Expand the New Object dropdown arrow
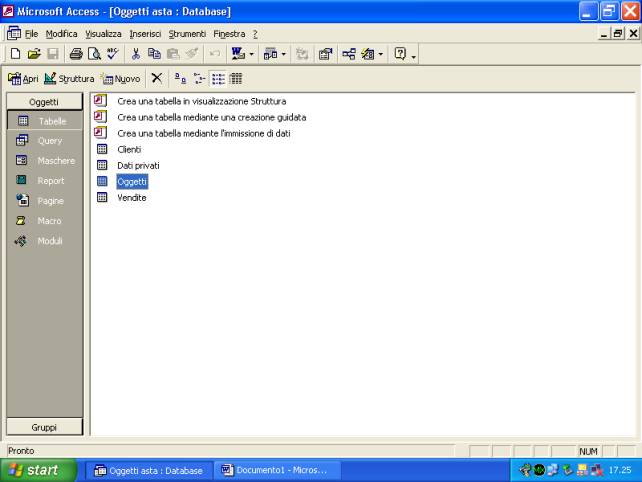The height and width of the screenshot is (482, 642). (381, 54)
